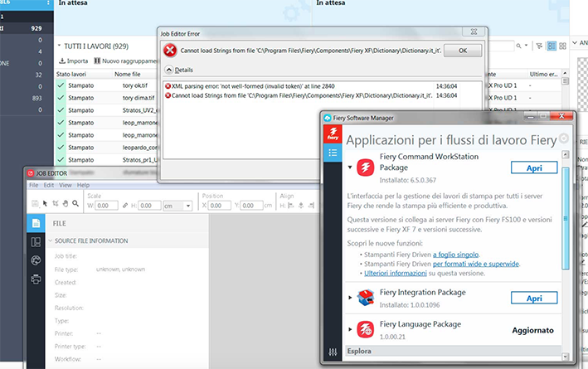Click the Fiery Integration Package icon
The width and height of the screenshot is (588, 369).
coord(365,298)
